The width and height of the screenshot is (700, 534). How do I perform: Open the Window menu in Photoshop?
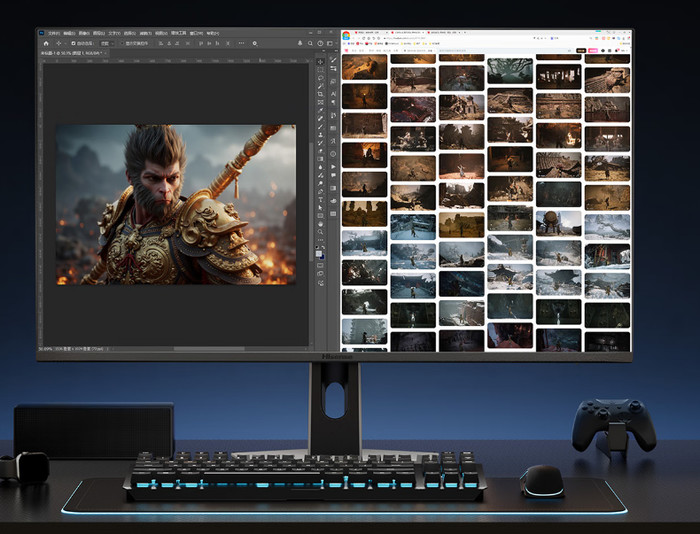[196, 33]
